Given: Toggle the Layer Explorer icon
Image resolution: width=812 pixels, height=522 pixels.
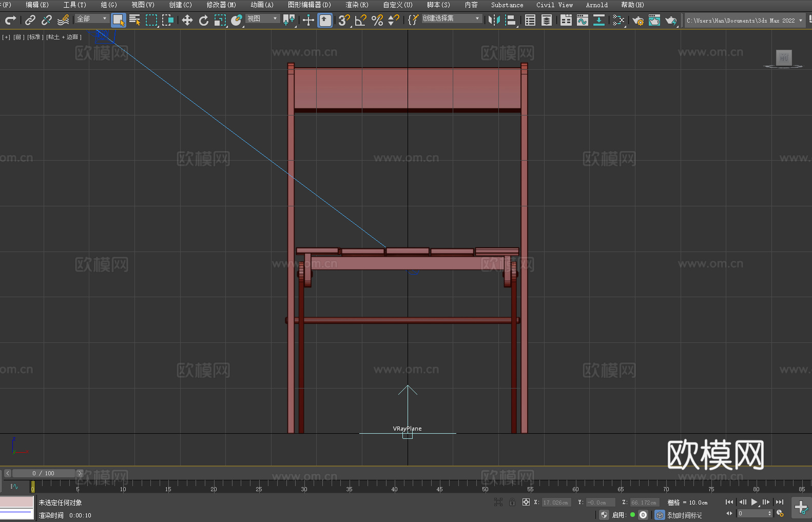Looking at the screenshot, I should 547,20.
